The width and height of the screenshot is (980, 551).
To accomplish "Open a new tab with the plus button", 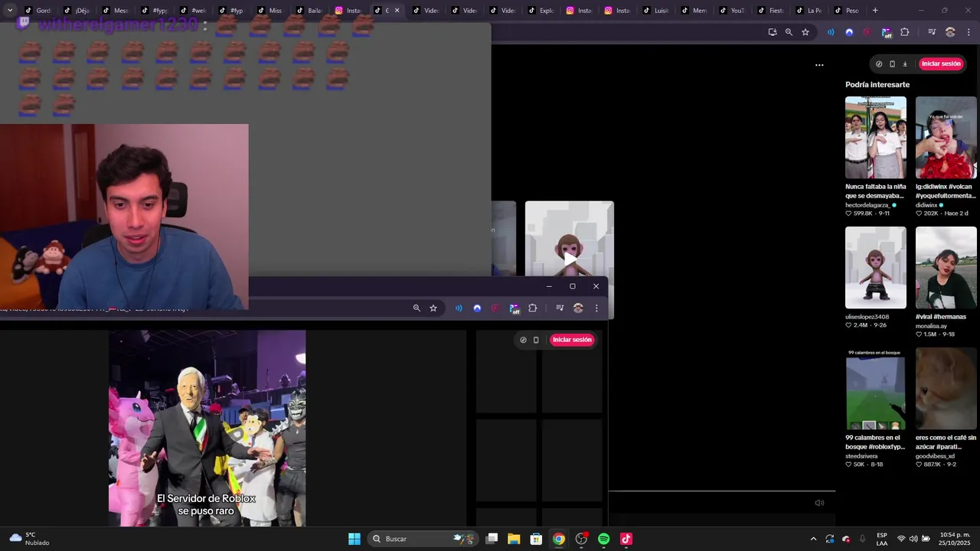I will click(x=875, y=11).
